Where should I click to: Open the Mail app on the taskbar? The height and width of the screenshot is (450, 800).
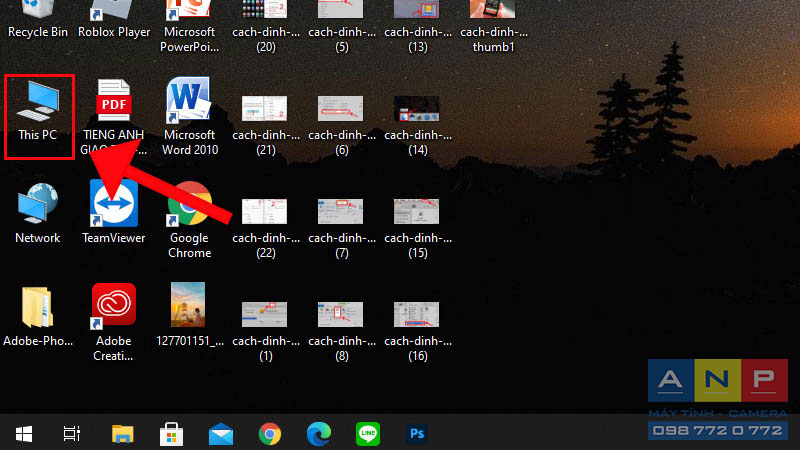point(221,435)
